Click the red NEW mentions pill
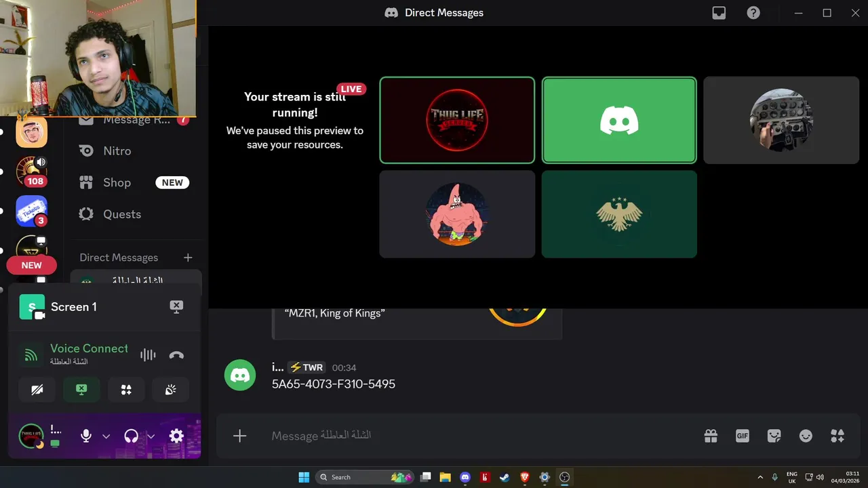 [x=31, y=265]
